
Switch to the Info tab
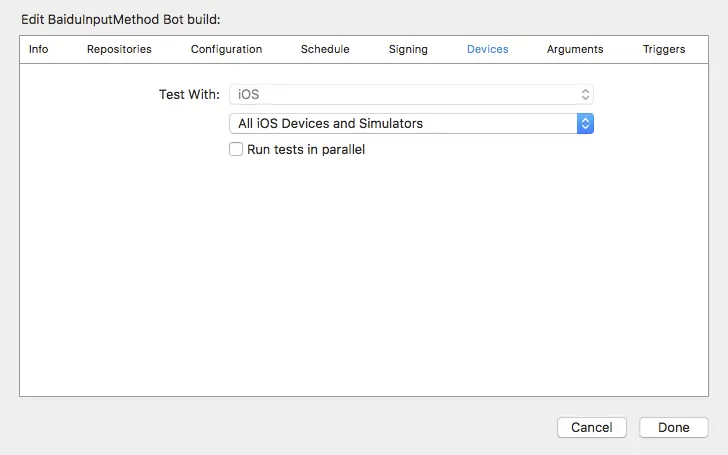tap(39, 49)
